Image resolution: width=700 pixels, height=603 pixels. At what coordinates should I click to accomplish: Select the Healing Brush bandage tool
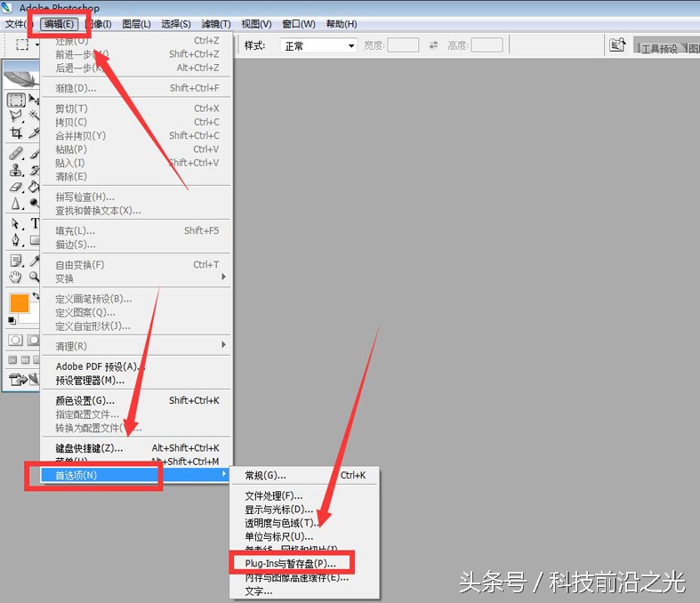[x=16, y=154]
